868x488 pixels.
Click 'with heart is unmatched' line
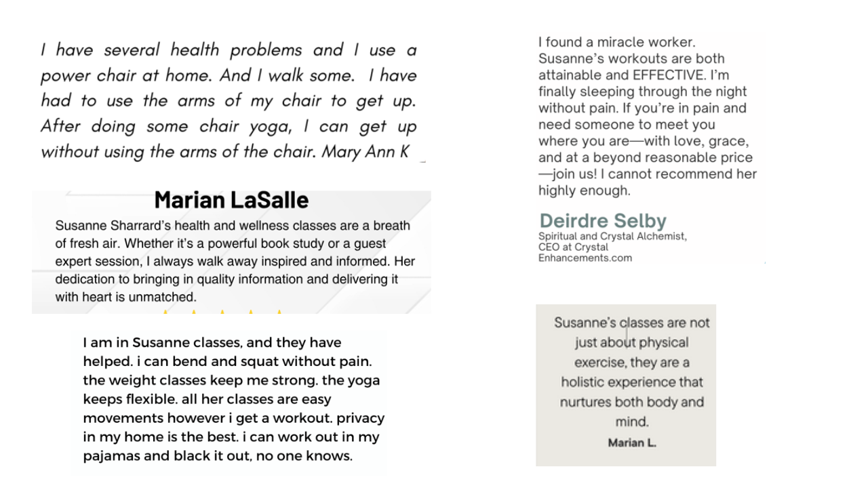125,297
